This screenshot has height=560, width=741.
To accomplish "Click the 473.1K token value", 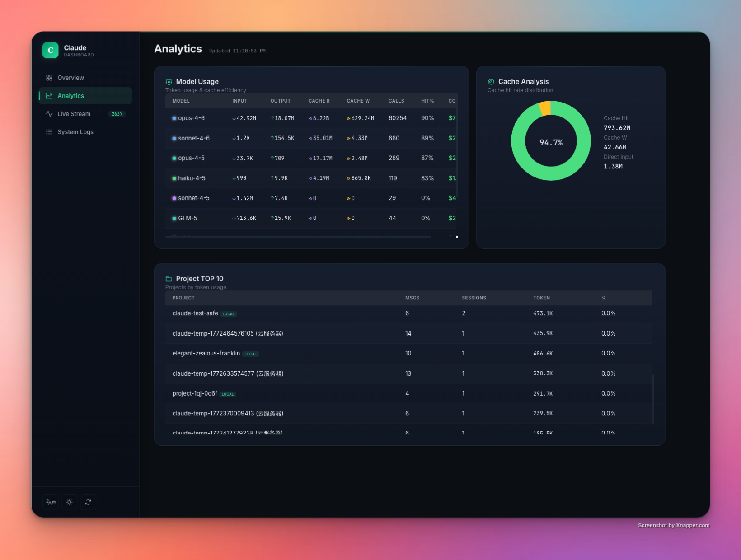I will pyautogui.click(x=543, y=313).
